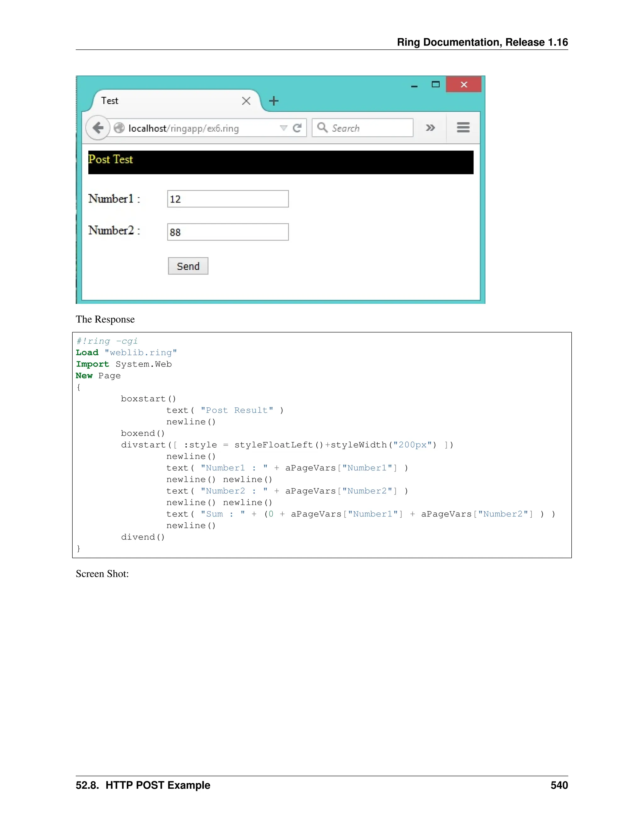Click the search magnifier icon
The height and width of the screenshot is (833, 644).
click(322, 127)
